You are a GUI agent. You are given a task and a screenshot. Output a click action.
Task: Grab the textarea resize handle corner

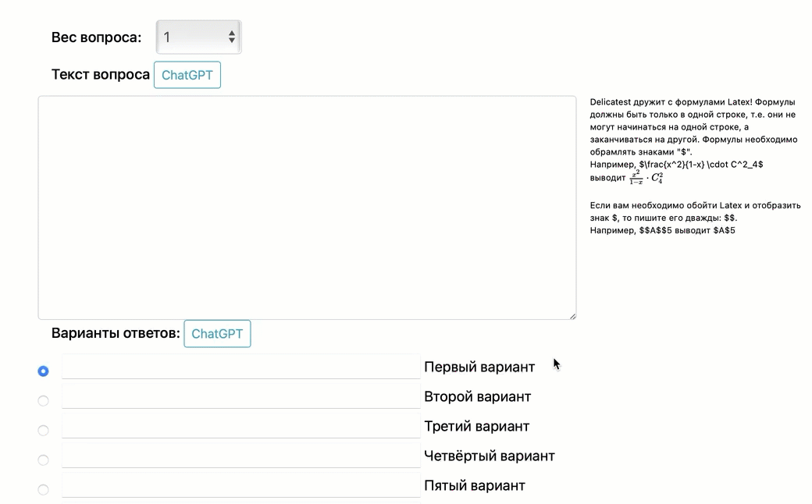coord(572,315)
